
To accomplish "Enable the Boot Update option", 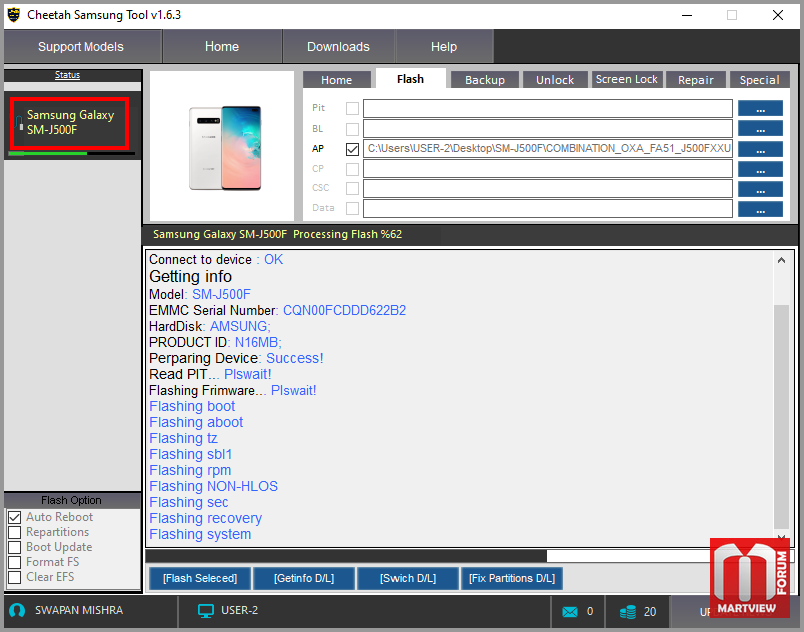I will pyautogui.click(x=14, y=547).
